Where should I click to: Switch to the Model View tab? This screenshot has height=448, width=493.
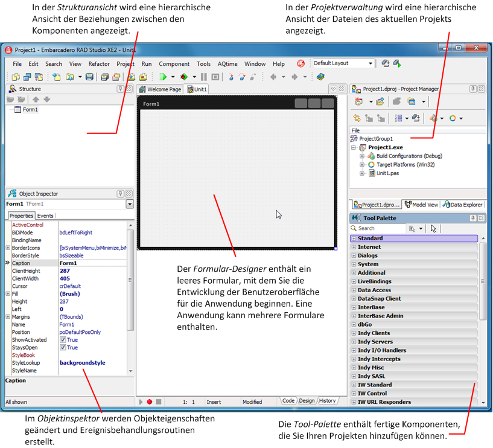[421, 205]
